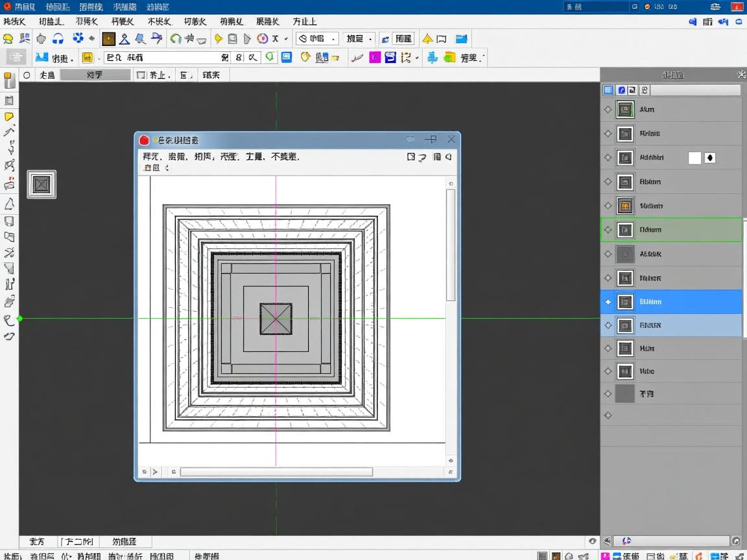Click the green circular arrow toolbar icon
747x560 pixels.
pos(175,39)
